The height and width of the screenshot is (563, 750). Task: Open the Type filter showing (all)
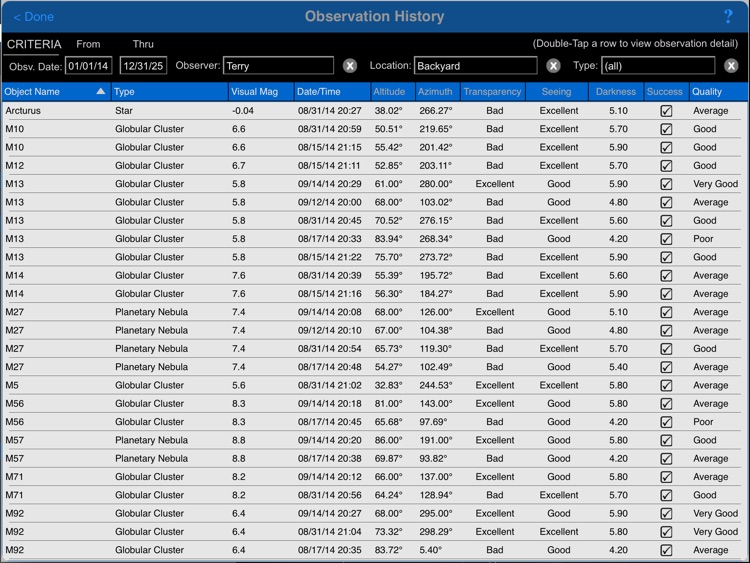pyautogui.click(x=658, y=66)
